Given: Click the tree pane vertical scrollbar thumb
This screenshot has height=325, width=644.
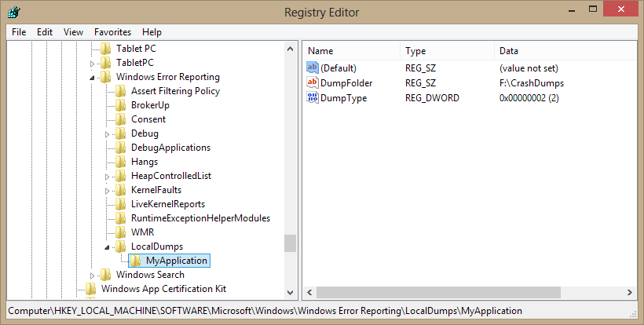Looking at the screenshot, I should tap(290, 243).
